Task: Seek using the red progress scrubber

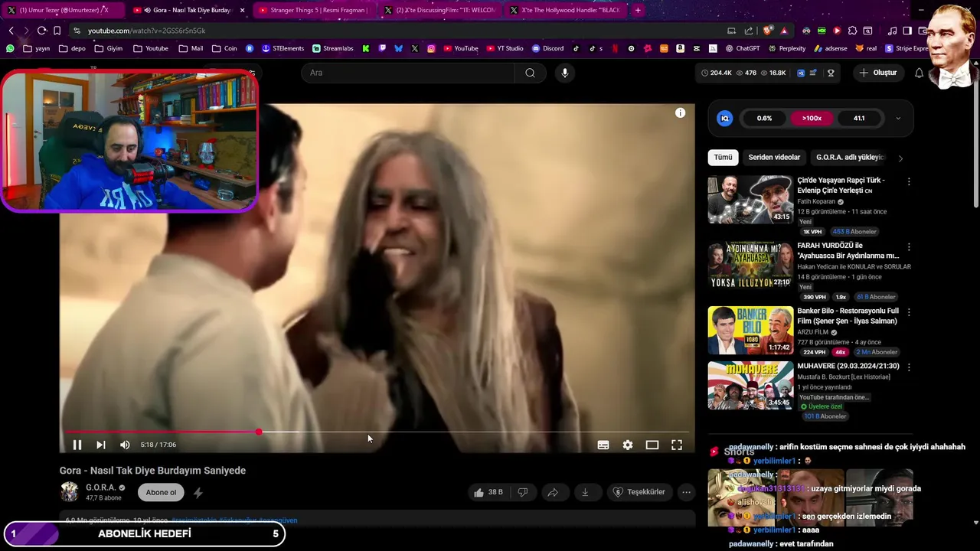Action: click(x=259, y=432)
